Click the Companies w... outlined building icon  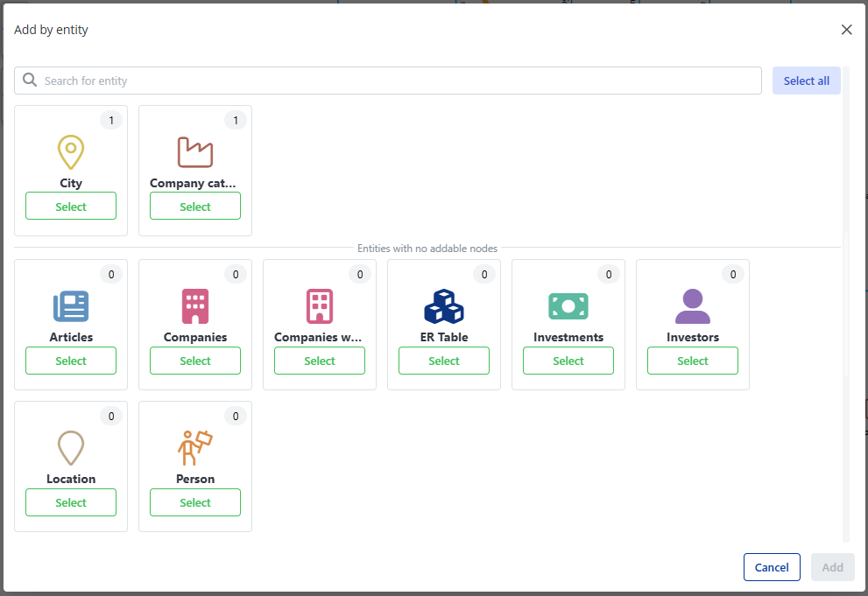coord(320,306)
